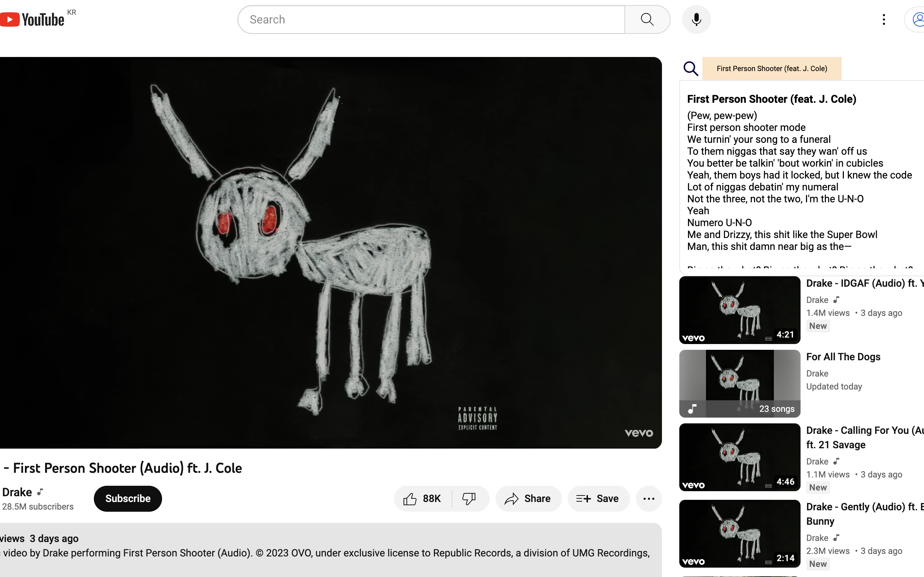Click the music note icon next to Drake
This screenshot has width=924, height=577.
pos(40,492)
